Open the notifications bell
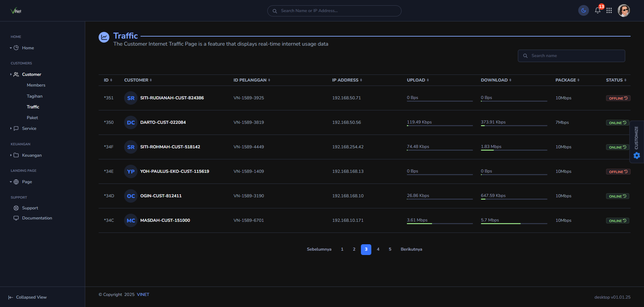Viewport: 644px width, 307px height. [x=597, y=10]
